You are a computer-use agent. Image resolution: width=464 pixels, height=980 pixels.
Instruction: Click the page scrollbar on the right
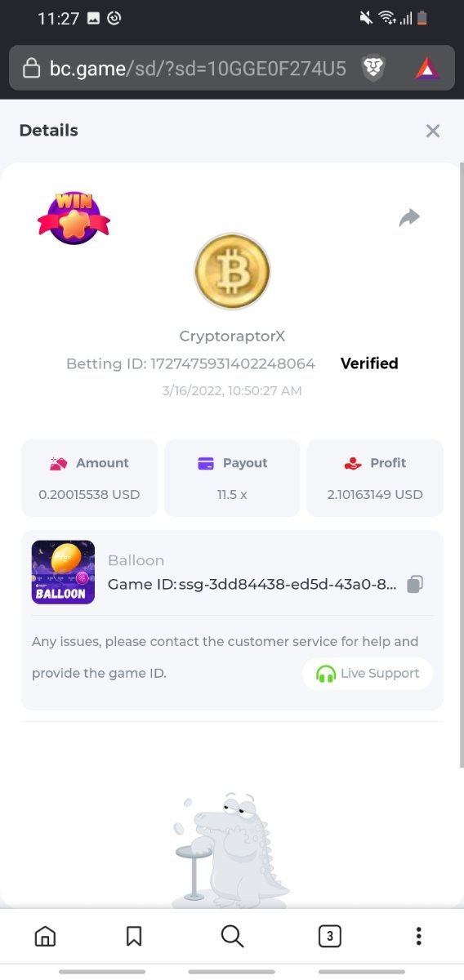(x=461, y=465)
